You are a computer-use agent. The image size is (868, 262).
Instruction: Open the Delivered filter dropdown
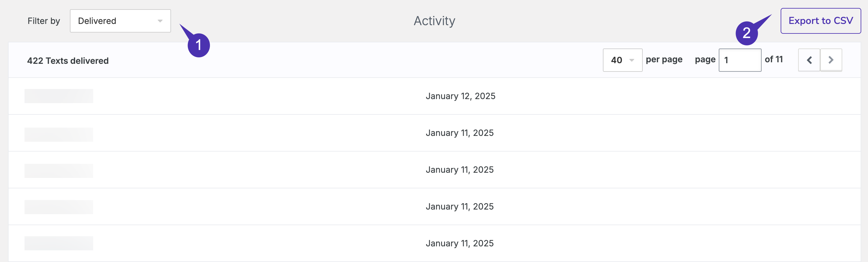[120, 21]
